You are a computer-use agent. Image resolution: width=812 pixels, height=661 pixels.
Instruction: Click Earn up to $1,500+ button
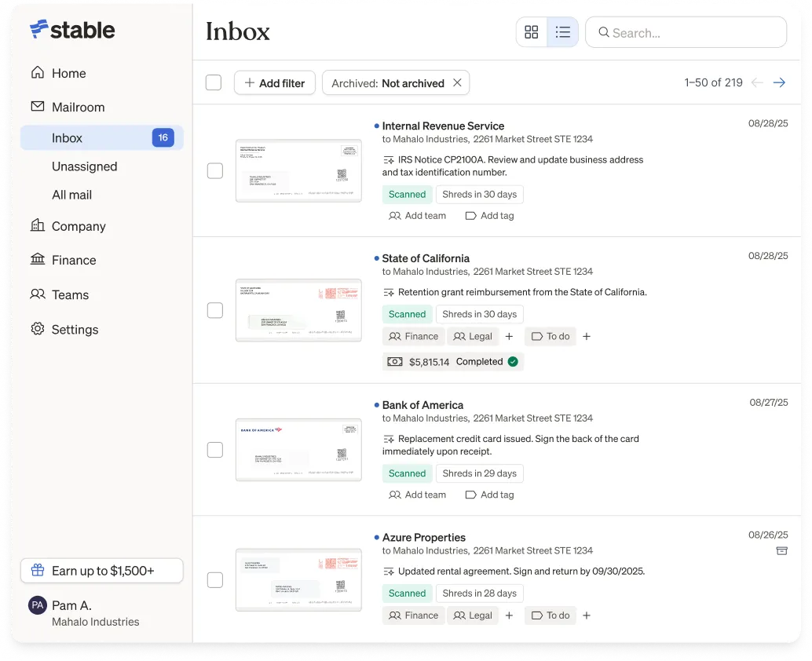[101, 571]
